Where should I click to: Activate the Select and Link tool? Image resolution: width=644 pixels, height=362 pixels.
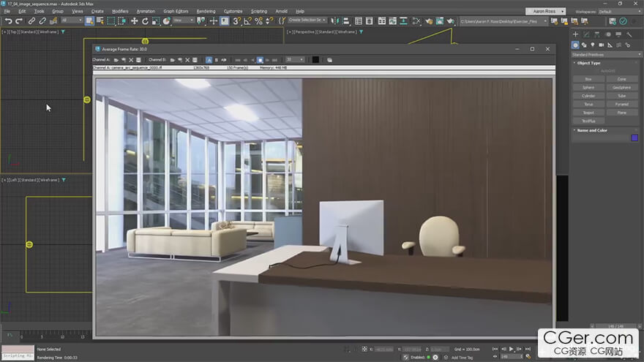coord(31,21)
